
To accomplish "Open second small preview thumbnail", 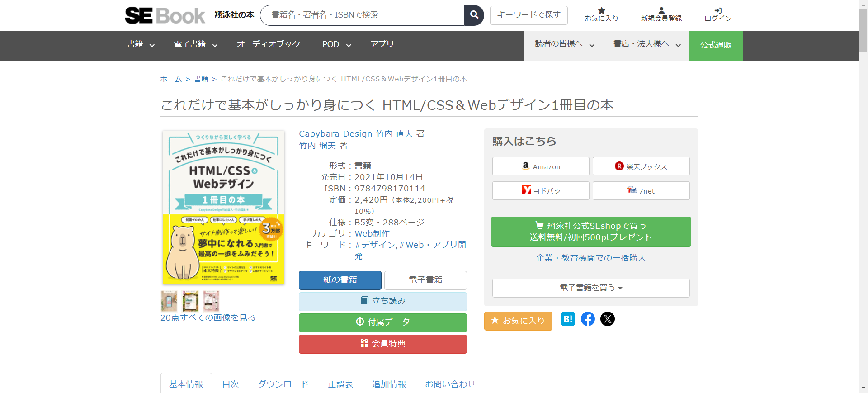I will (x=190, y=301).
